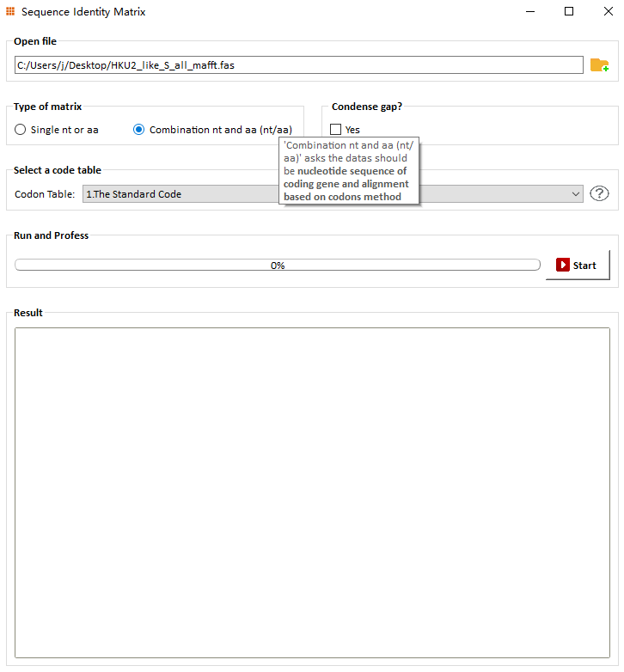Click the red play icon on Start

(563, 265)
